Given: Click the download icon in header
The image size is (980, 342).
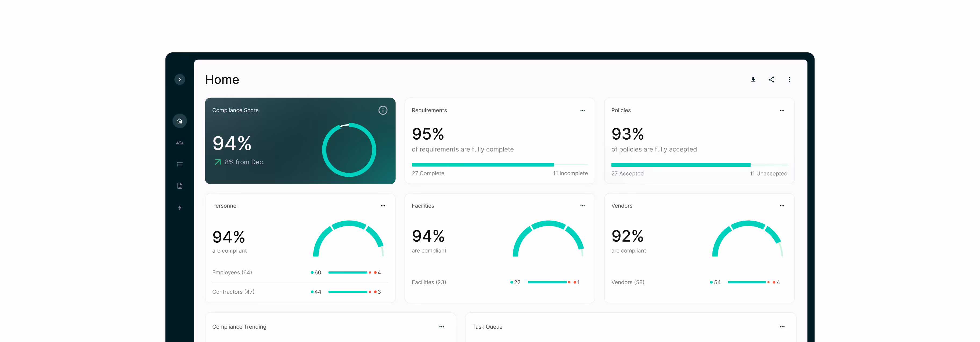Looking at the screenshot, I should 753,79.
